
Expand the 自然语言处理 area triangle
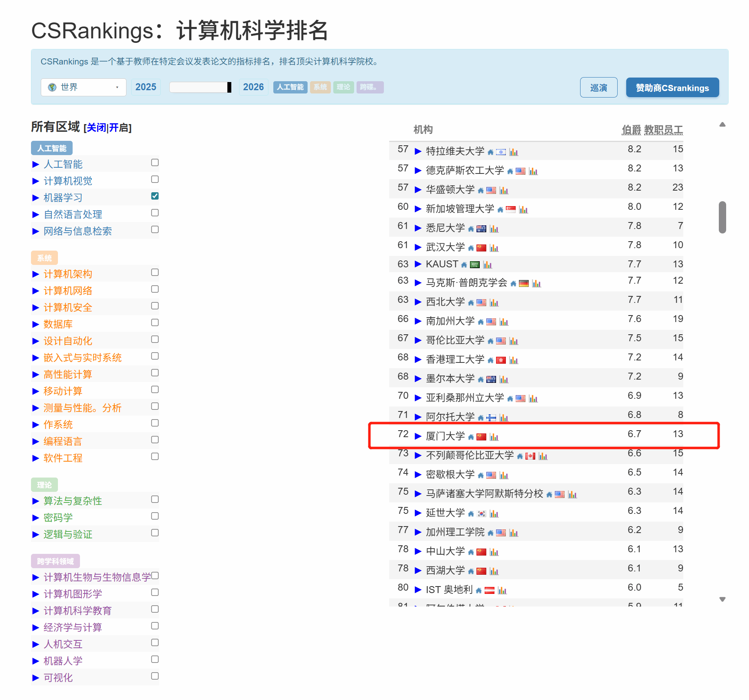click(35, 215)
